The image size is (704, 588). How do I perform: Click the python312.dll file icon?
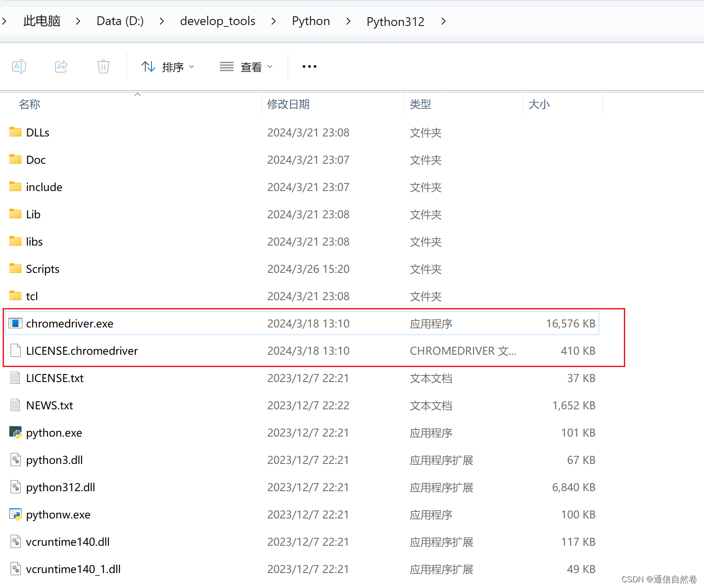[15, 487]
